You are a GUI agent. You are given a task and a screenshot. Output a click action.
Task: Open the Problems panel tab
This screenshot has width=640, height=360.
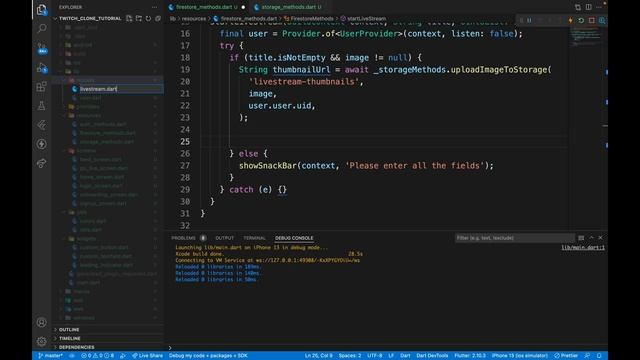[x=188, y=238]
